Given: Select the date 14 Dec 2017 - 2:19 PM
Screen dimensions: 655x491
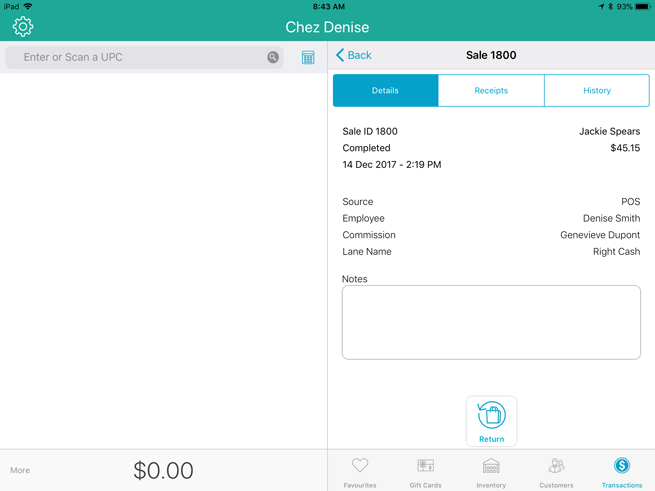Looking at the screenshot, I should [x=391, y=165].
